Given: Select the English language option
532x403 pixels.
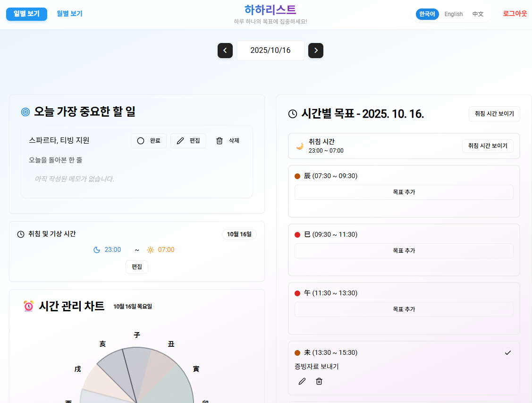Looking at the screenshot, I should tap(453, 14).
